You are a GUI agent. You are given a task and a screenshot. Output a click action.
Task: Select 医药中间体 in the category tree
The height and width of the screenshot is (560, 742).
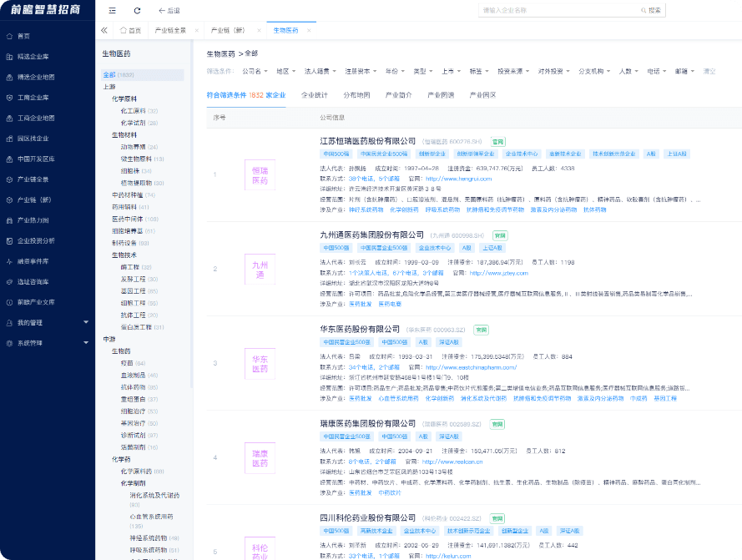click(135, 219)
